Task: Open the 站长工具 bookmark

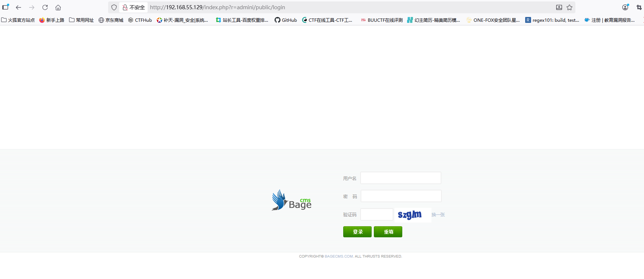Action: (x=242, y=20)
